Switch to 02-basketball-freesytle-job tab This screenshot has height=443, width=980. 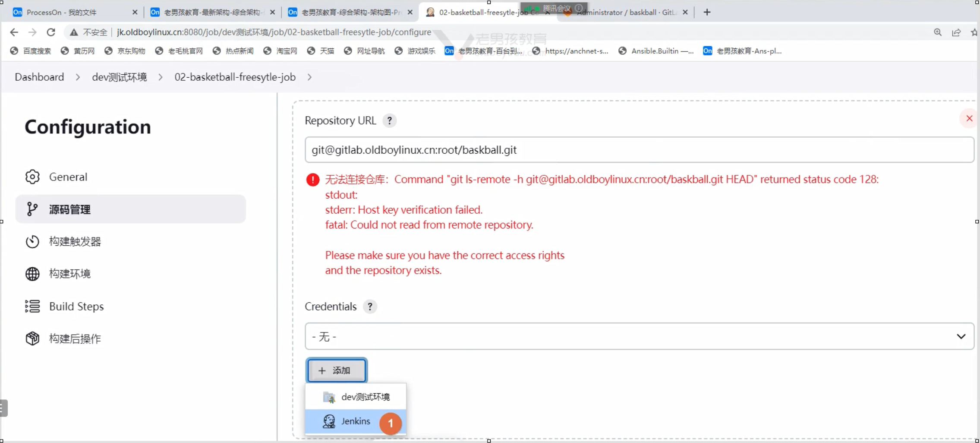click(488, 12)
